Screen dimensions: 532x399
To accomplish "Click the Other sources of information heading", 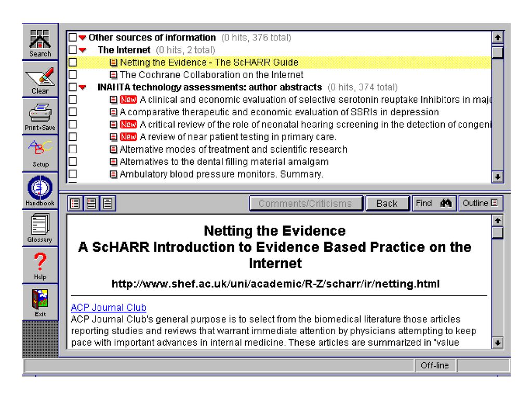I will click(152, 37).
